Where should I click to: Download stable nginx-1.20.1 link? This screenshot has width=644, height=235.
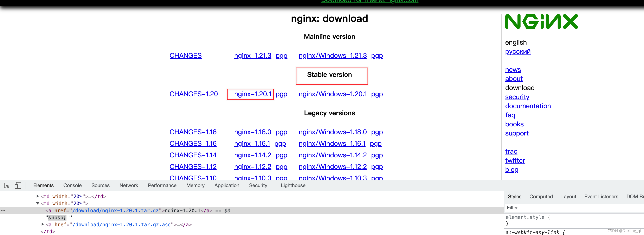coord(252,94)
